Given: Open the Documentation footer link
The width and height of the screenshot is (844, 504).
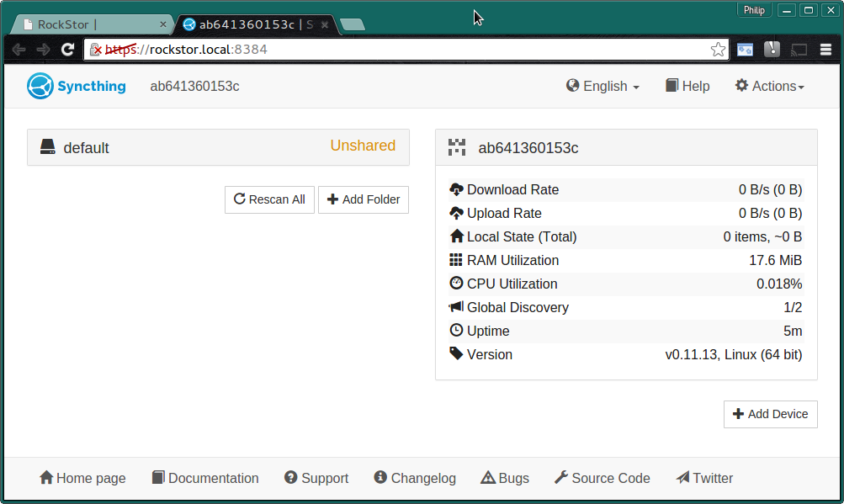Looking at the screenshot, I should pos(205,478).
